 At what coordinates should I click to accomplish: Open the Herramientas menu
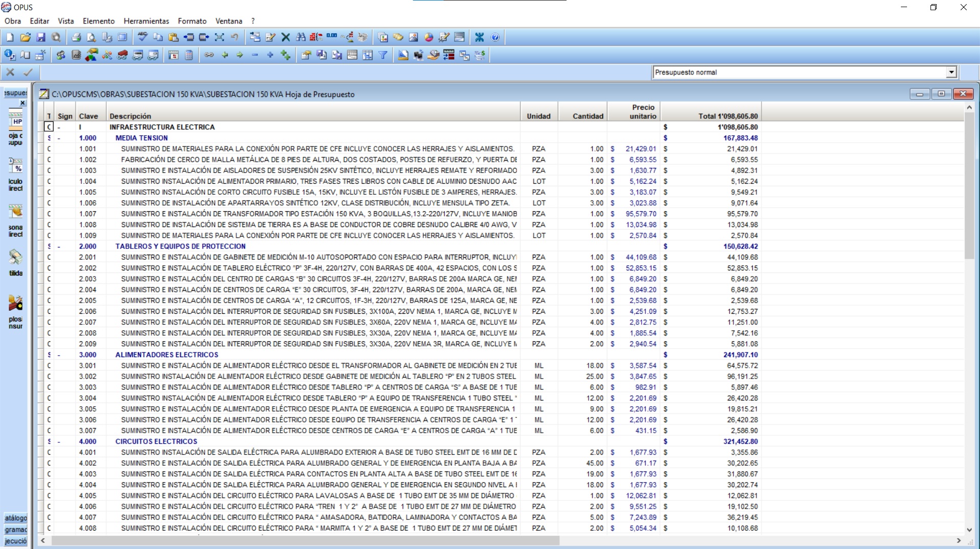tap(146, 21)
